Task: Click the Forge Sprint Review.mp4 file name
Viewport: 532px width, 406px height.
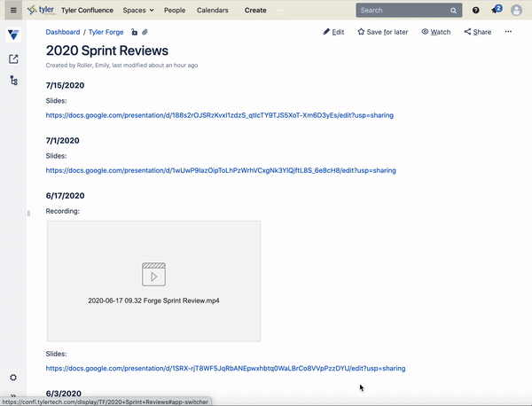Action: point(153,301)
